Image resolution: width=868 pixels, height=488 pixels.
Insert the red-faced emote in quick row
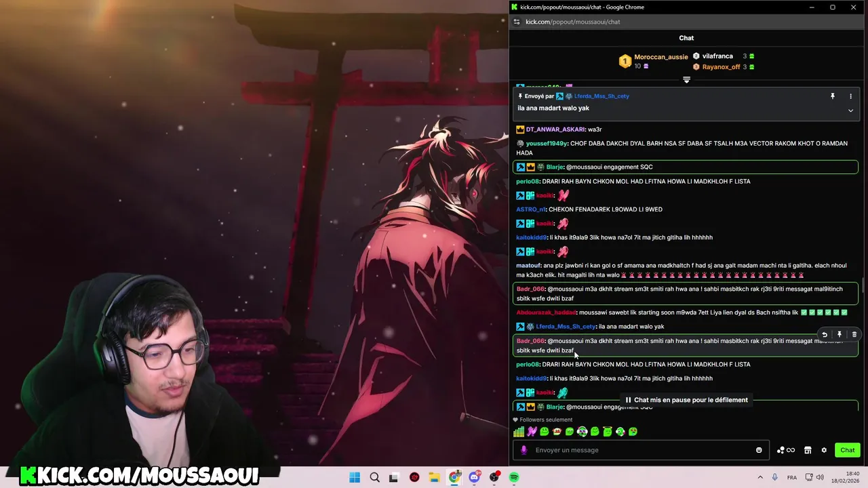tap(557, 432)
